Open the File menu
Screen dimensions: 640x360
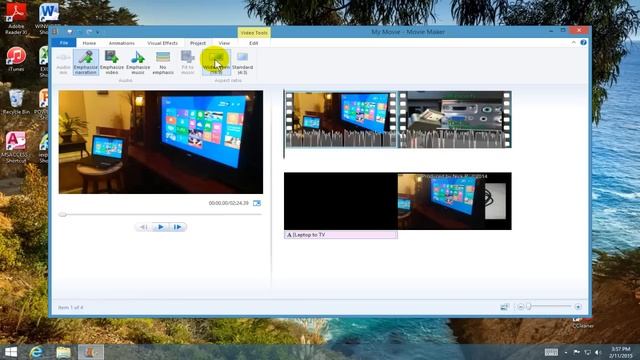pyautogui.click(x=64, y=43)
